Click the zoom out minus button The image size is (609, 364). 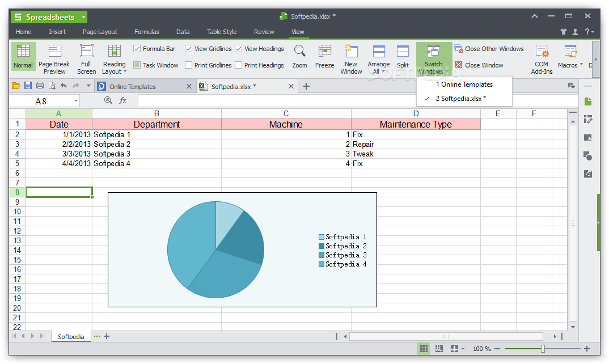click(497, 349)
